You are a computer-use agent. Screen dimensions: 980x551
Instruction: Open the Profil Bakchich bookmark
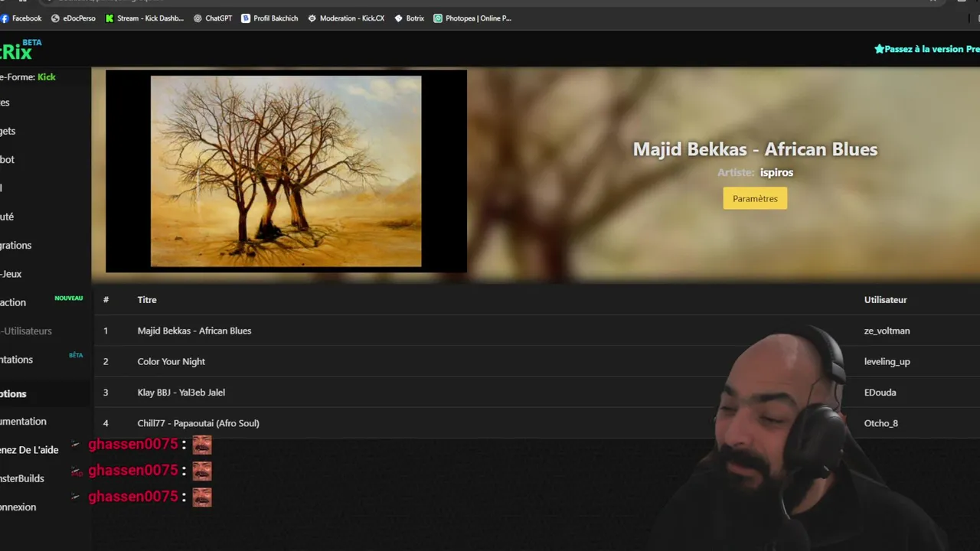point(269,18)
